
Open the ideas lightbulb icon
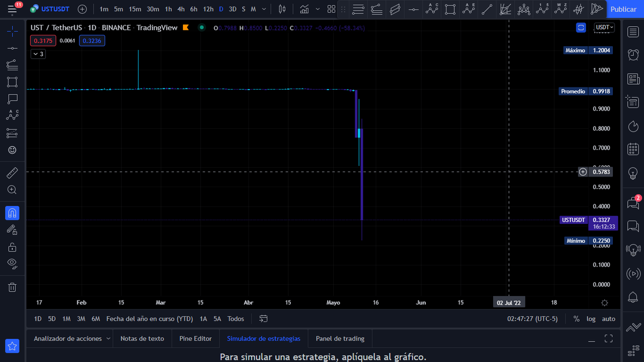click(x=633, y=172)
